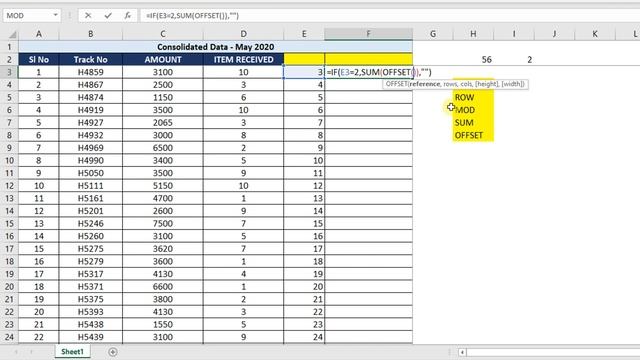Select track number cell H4932
The width and height of the screenshot is (640, 360).
(x=91, y=136)
